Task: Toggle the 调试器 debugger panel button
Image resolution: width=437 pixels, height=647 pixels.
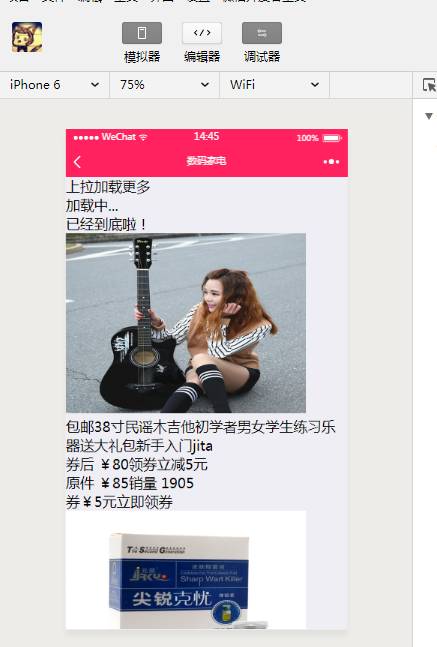Action: click(262, 33)
